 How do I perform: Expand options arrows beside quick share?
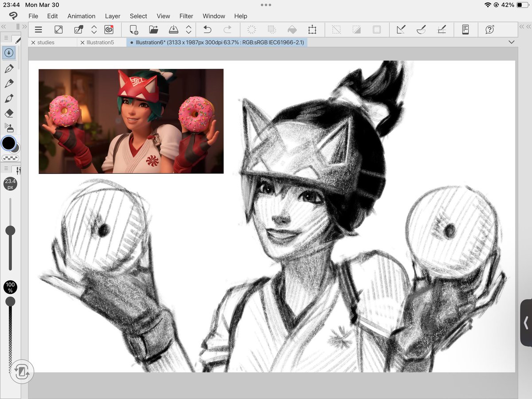[x=94, y=30]
